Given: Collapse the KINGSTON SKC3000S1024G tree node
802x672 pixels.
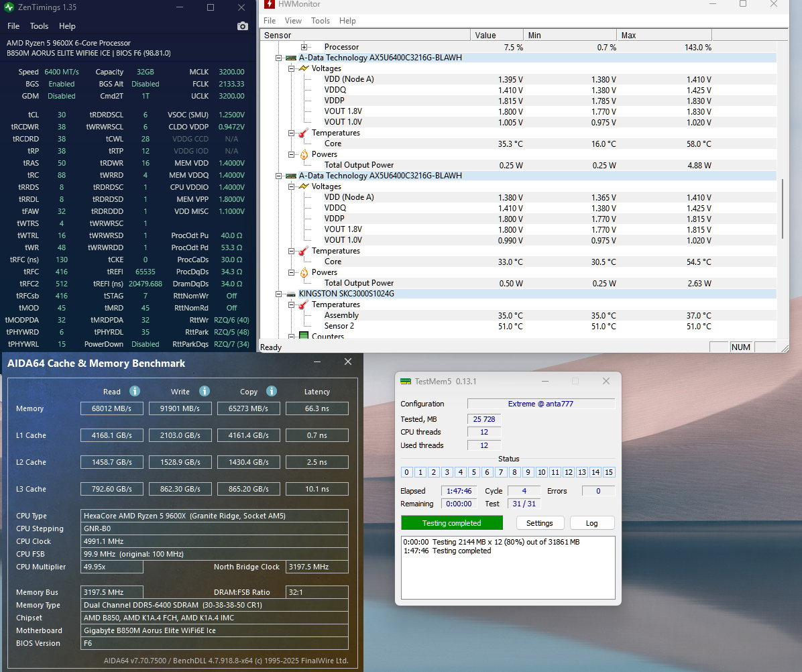Looking at the screenshot, I should coord(279,294).
